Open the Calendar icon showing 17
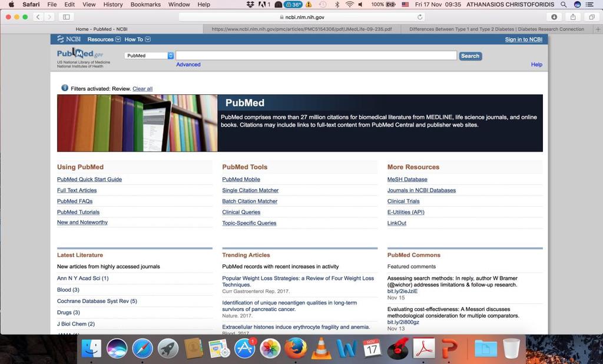 (x=372, y=349)
